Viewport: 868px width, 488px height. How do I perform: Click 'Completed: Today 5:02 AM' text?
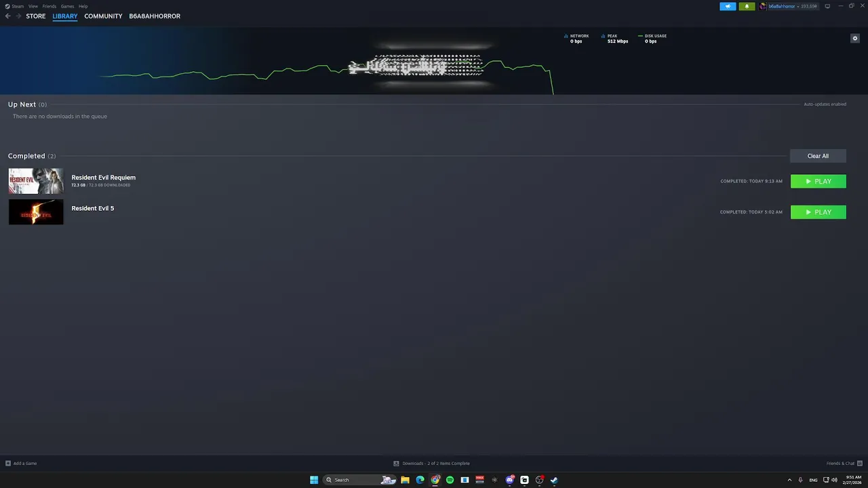point(751,212)
